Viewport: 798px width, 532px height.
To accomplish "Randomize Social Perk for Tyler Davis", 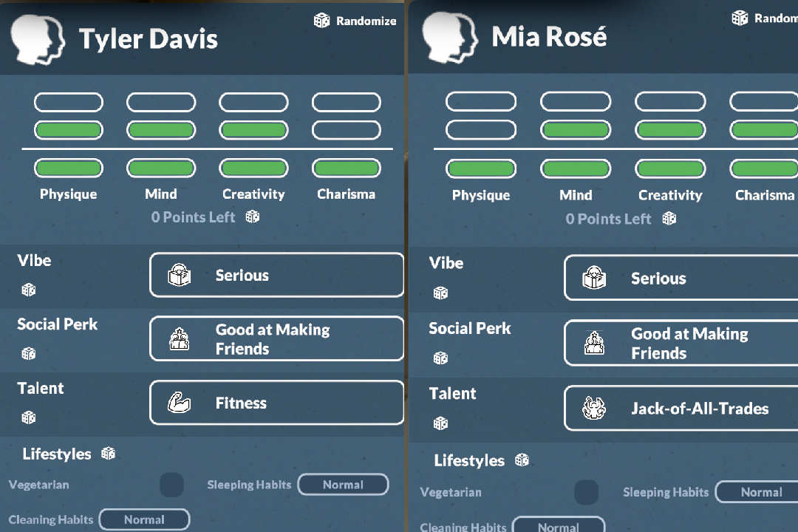I will point(29,353).
